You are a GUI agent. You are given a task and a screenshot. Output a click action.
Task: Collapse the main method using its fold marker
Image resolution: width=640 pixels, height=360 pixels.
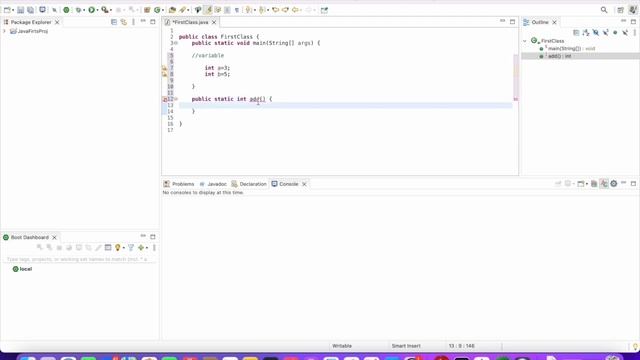(176, 43)
